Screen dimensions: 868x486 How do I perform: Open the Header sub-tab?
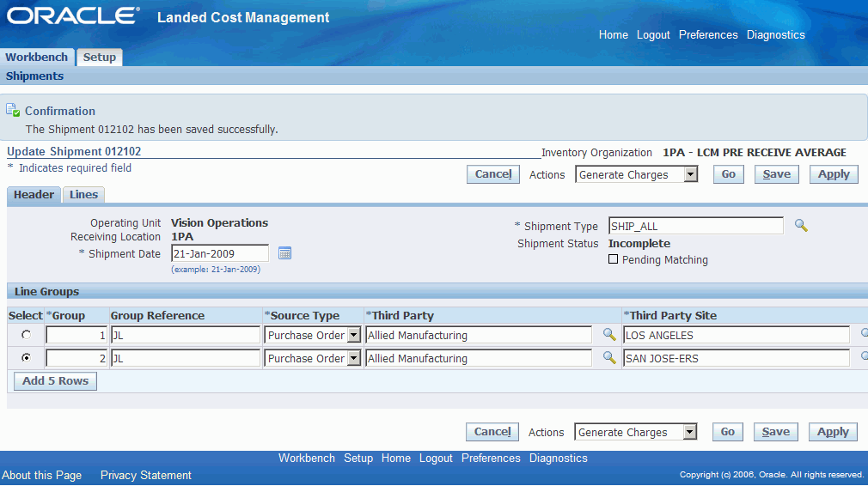34,195
